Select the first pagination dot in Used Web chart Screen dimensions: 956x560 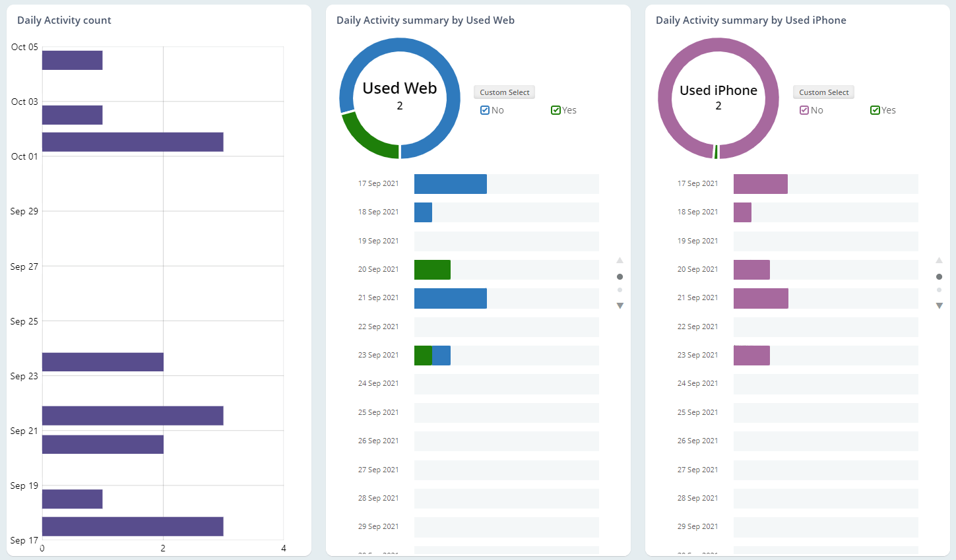click(x=620, y=276)
